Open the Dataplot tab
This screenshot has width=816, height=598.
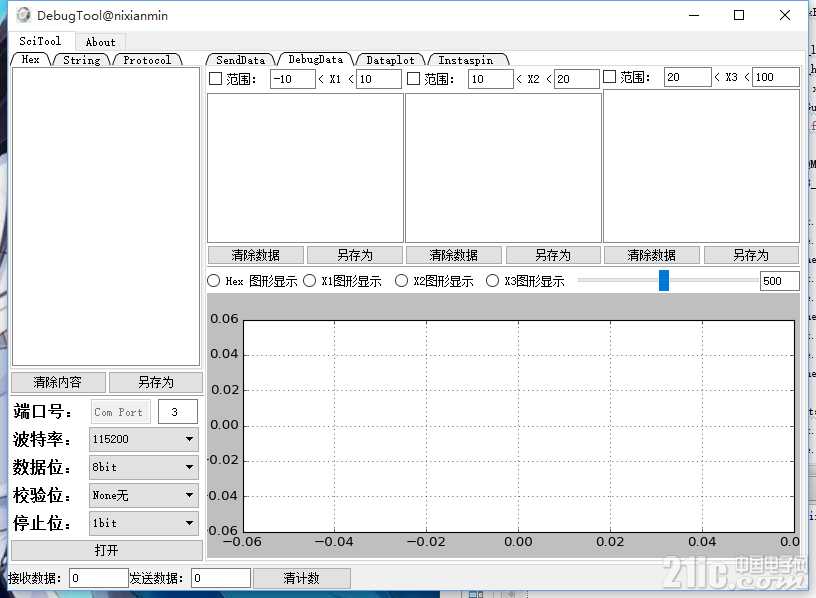coord(390,60)
